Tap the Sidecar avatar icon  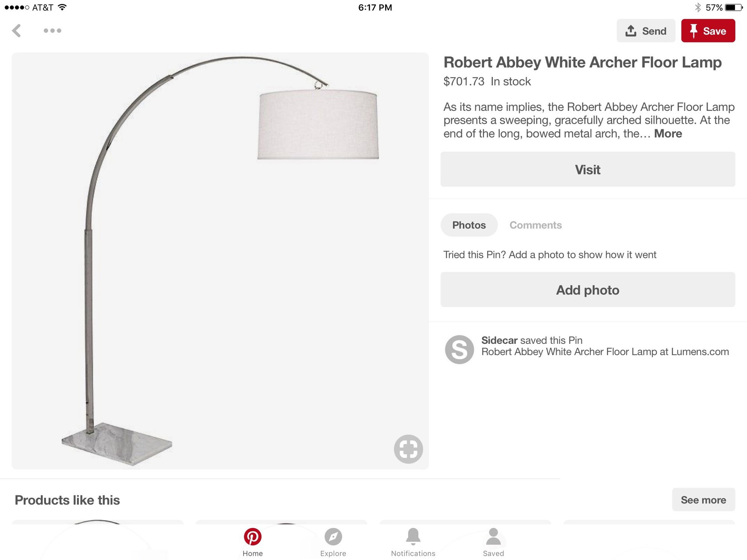click(459, 349)
